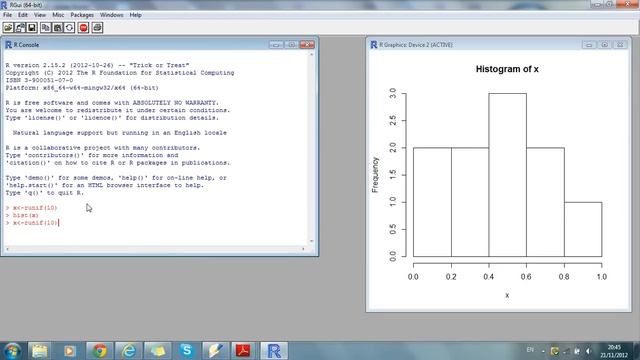This screenshot has height=360, width=640.
Task: Click the Open script toolbar icon
Action: tap(8, 28)
